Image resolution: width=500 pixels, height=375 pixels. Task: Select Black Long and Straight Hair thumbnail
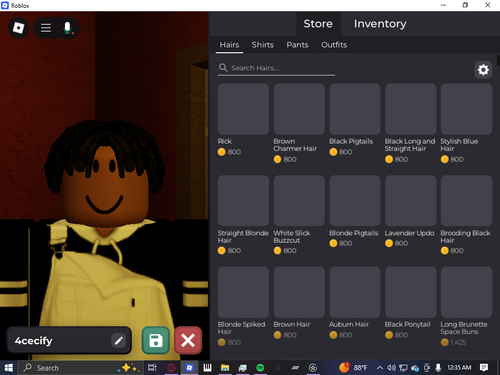pos(411,109)
